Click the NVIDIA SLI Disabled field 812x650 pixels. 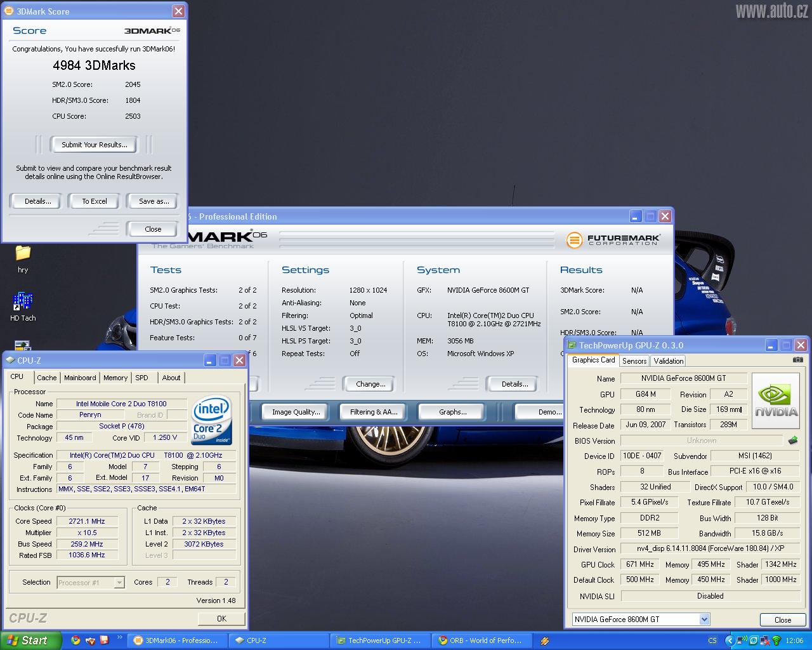[x=710, y=596]
